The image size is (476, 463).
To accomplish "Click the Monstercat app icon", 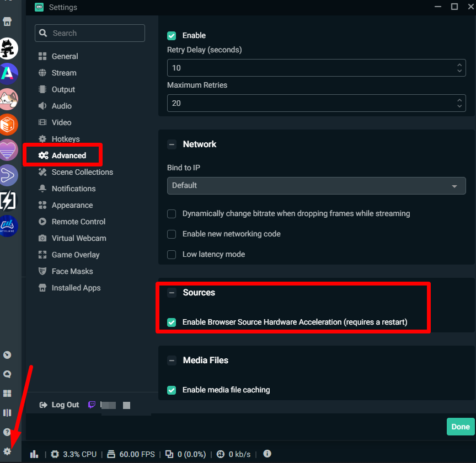I will click(x=8, y=49).
